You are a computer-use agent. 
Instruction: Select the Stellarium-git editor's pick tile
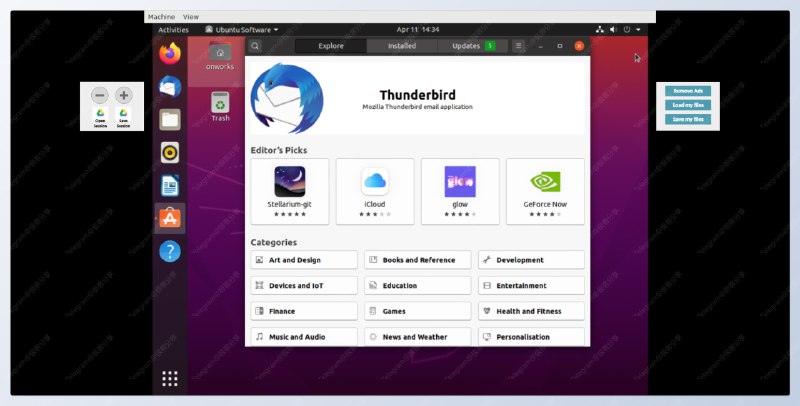point(290,188)
